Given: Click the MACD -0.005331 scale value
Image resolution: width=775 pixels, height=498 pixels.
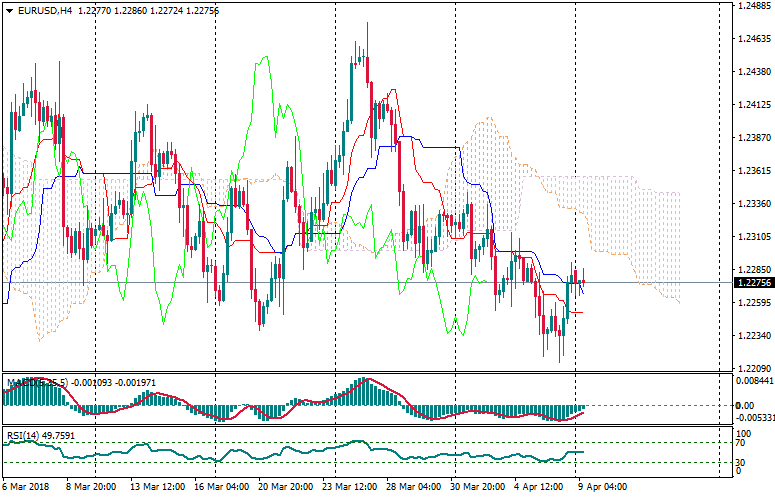Looking at the screenshot, I should 755,419.
